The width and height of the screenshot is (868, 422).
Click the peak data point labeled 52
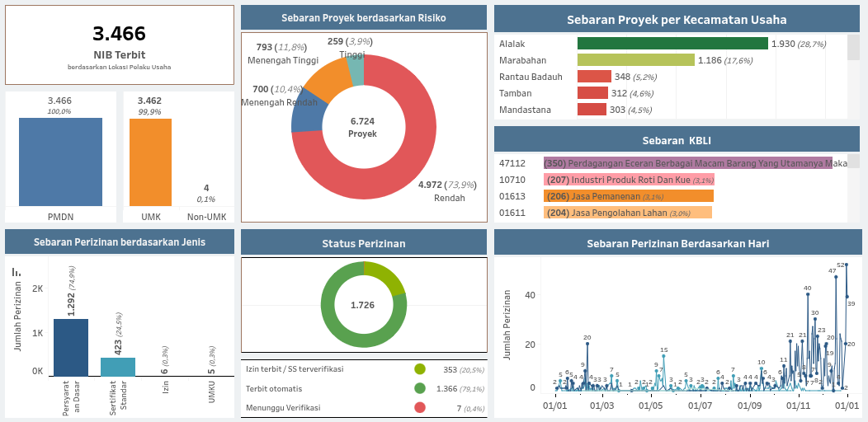pyautogui.click(x=847, y=265)
